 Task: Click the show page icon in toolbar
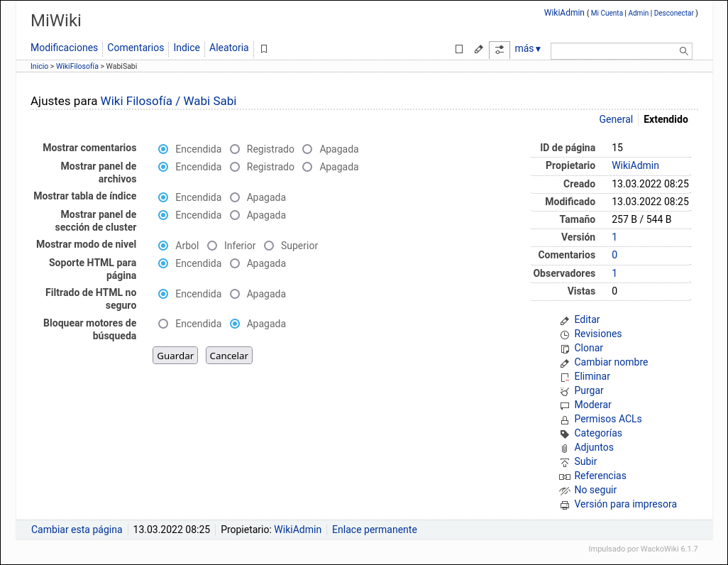[459, 49]
